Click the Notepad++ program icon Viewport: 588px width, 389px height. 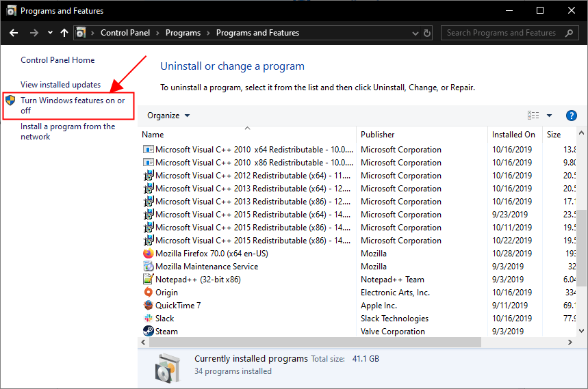[x=149, y=280]
